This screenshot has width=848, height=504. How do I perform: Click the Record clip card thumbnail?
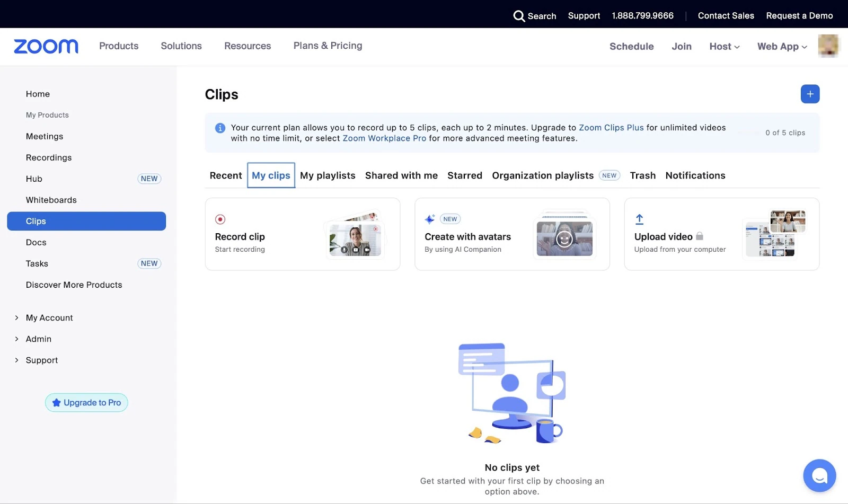(x=356, y=235)
